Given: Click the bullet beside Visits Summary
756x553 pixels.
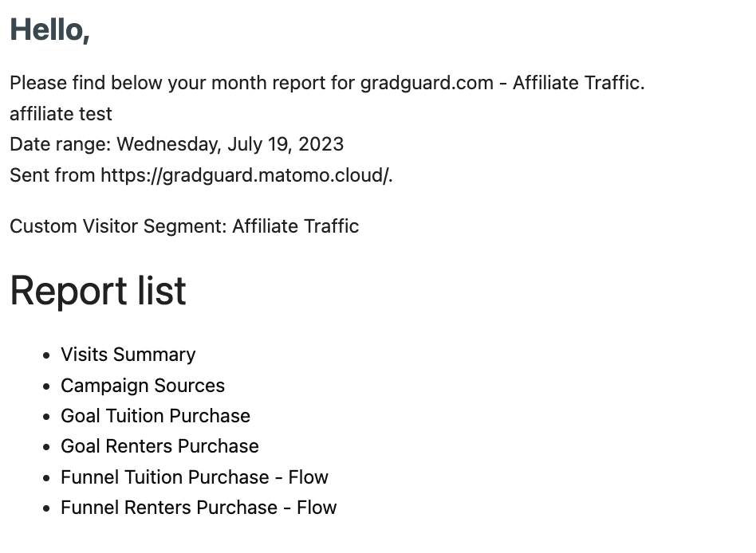Looking at the screenshot, I should point(46,355).
